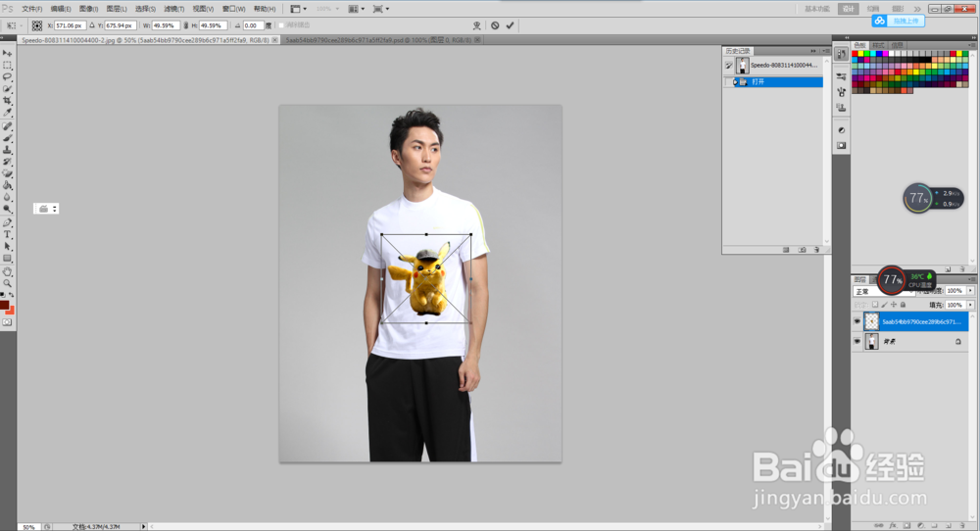Toggle relative positioning triangle between X and Y

click(x=92, y=25)
